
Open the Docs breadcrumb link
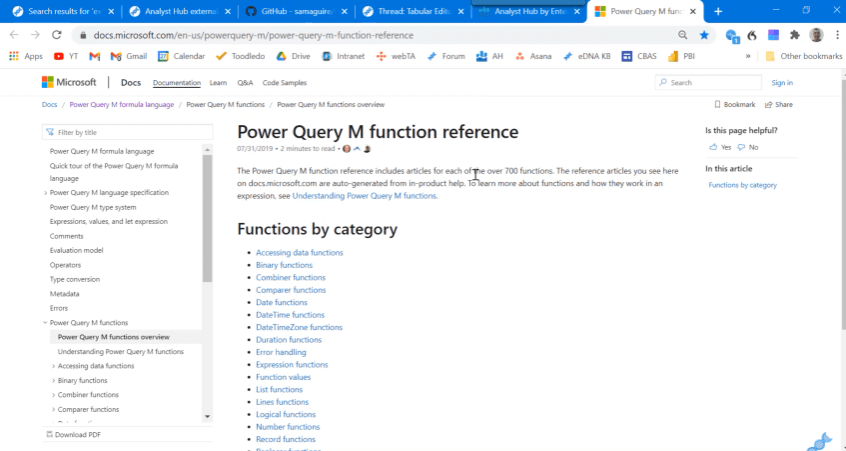[x=49, y=105]
